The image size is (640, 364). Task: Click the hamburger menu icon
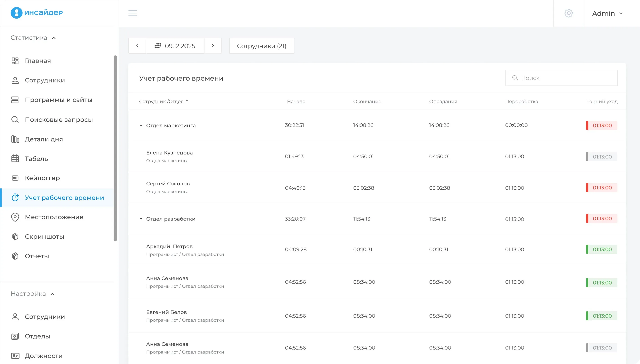(132, 13)
